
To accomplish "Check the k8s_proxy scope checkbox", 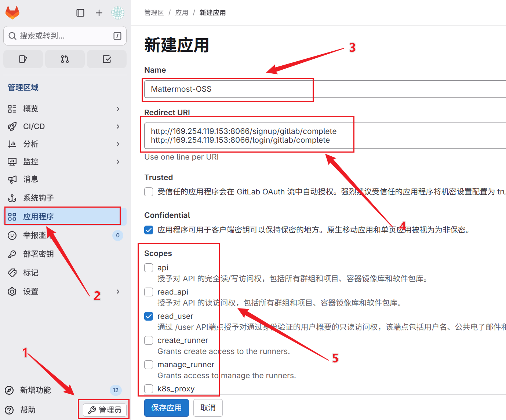I will 149,389.
